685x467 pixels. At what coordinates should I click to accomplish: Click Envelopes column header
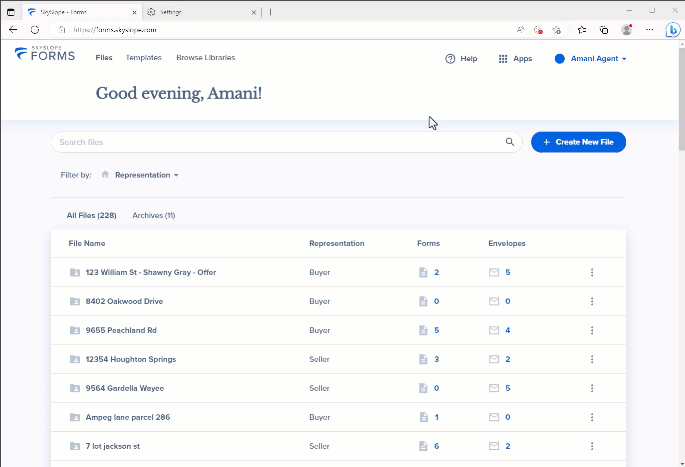(507, 243)
